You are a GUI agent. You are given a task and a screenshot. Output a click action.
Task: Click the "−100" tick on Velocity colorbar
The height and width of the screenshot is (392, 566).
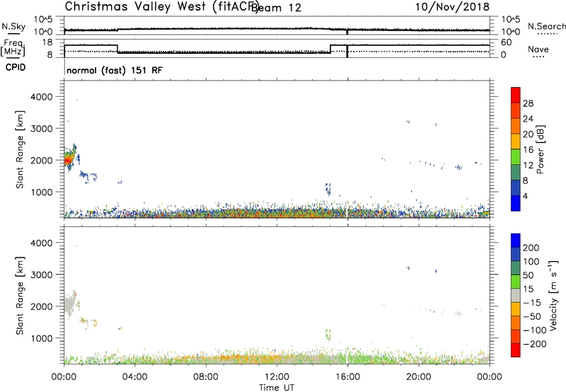(x=535, y=330)
